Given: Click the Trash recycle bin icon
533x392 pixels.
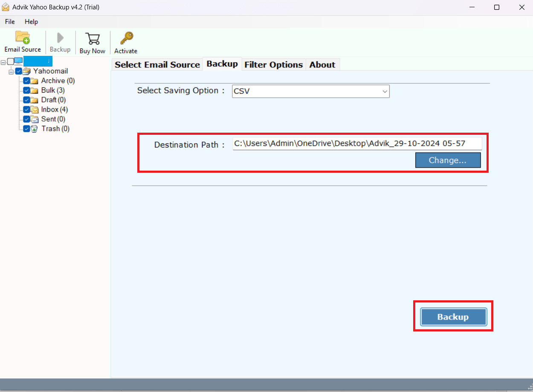Looking at the screenshot, I should tap(35, 129).
